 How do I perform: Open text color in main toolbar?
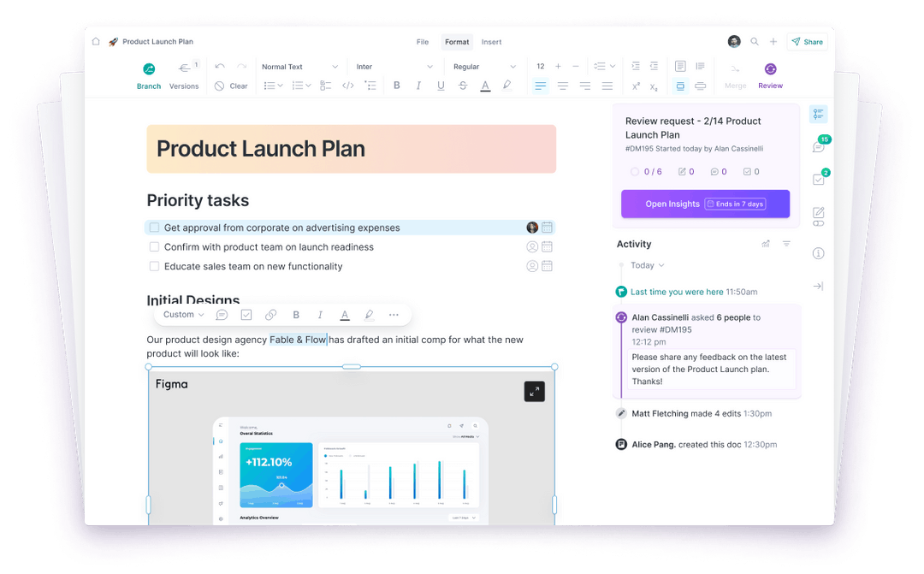[x=485, y=86]
